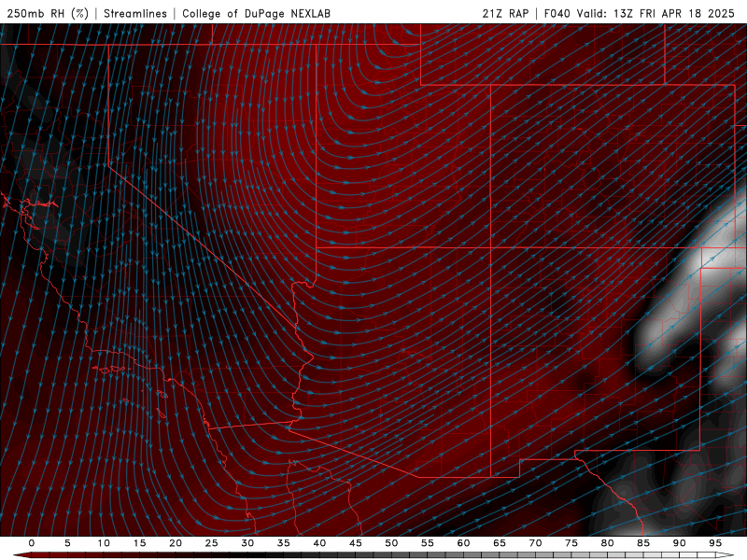Click the 80 label on RH scale
This screenshot has width=747, height=560.
click(x=608, y=543)
